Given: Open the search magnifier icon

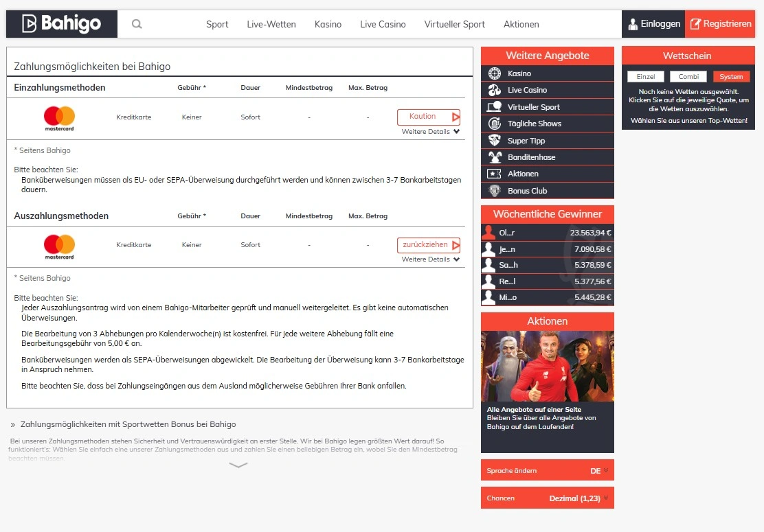Looking at the screenshot, I should point(137,24).
